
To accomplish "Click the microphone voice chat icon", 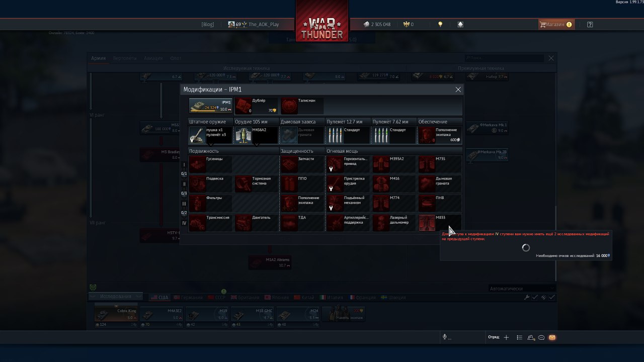I will coord(445,337).
